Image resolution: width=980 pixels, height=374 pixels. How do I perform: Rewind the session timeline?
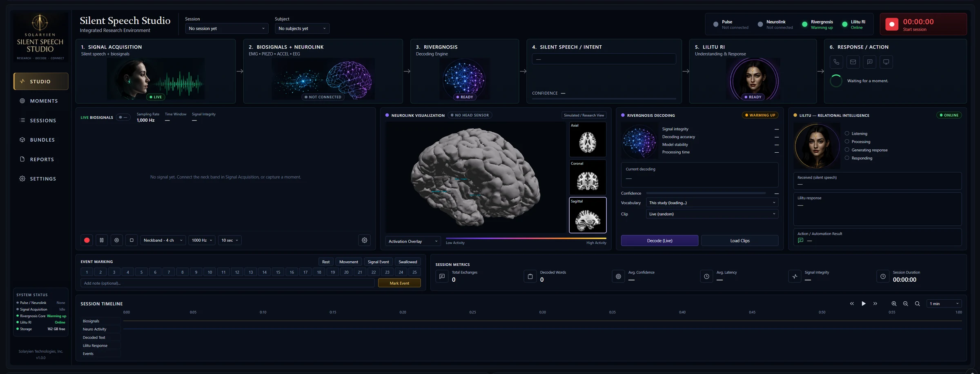coord(852,303)
